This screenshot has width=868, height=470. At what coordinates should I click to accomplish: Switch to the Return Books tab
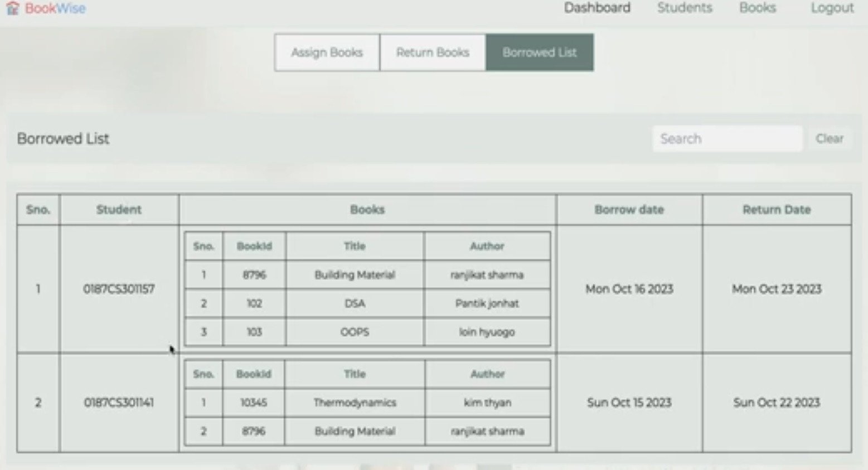click(x=433, y=52)
